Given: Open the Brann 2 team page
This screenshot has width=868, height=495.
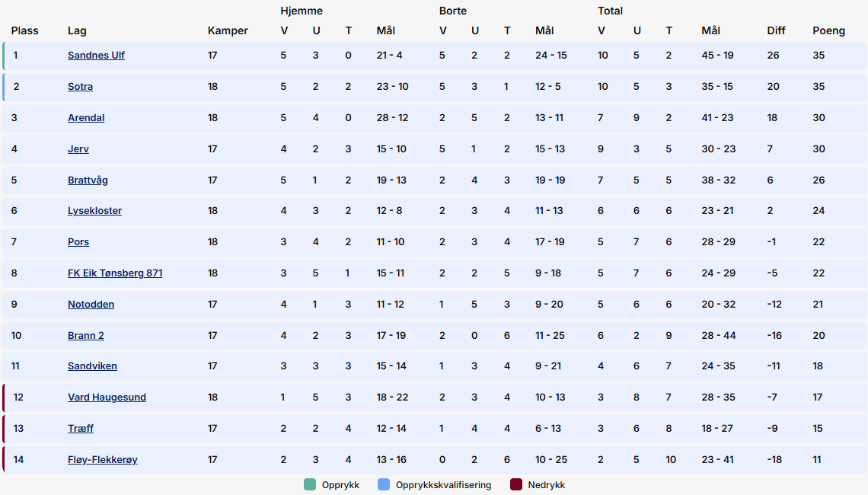Looking at the screenshot, I should pyautogui.click(x=86, y=336).
